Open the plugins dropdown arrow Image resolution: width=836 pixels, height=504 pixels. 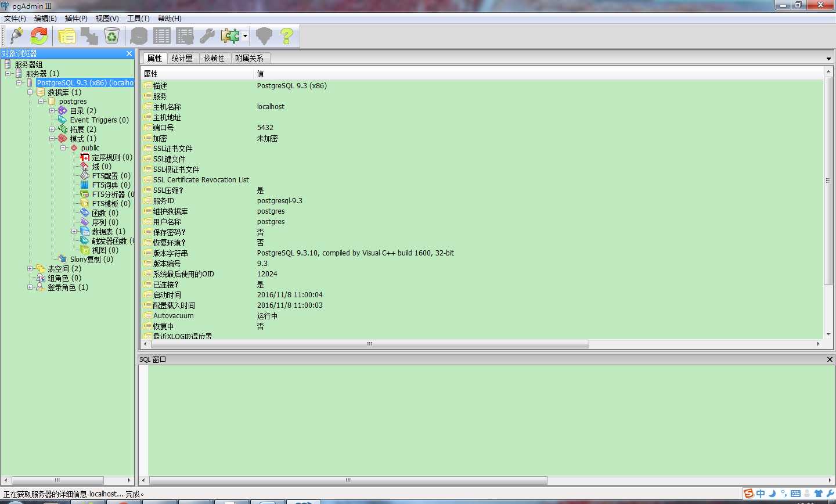[245, 36]
